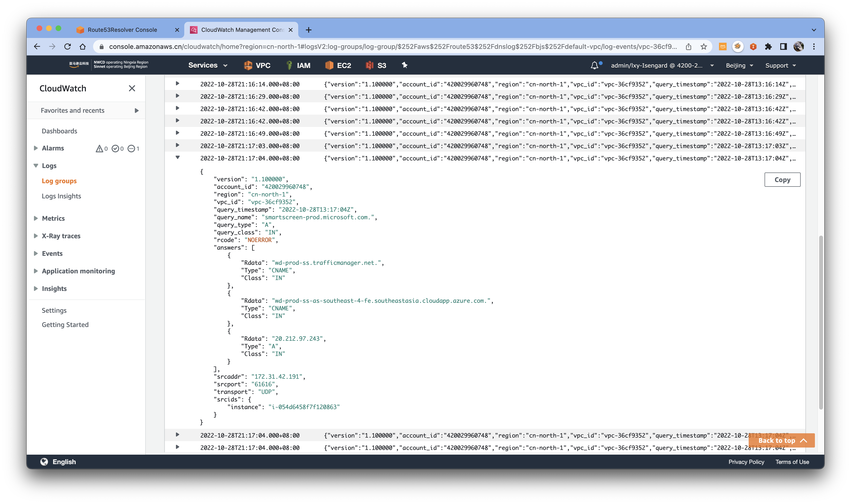Open VPC service shortcut
Image resolution: width=851 pixels, height=504 pixels.
tap(257, 65)
